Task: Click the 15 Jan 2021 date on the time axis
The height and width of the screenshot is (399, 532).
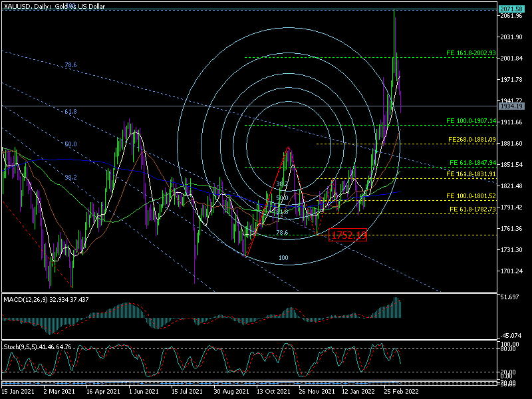Action: click(x=19, y=392)
